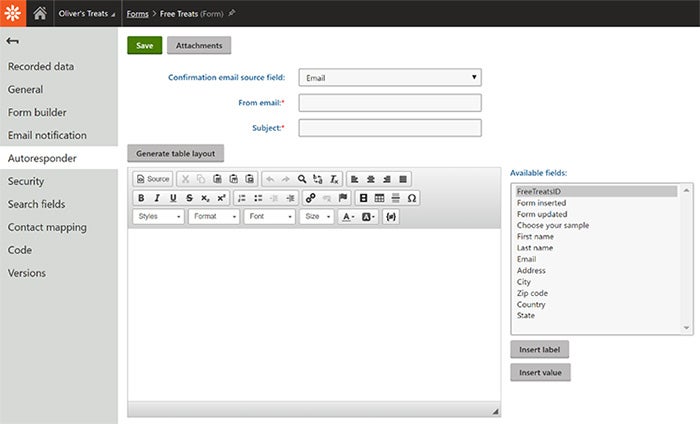Image resolution: width=700 pixels, height=424 pixels.
Task: Click the Kentico home icon
Action: 40,14
